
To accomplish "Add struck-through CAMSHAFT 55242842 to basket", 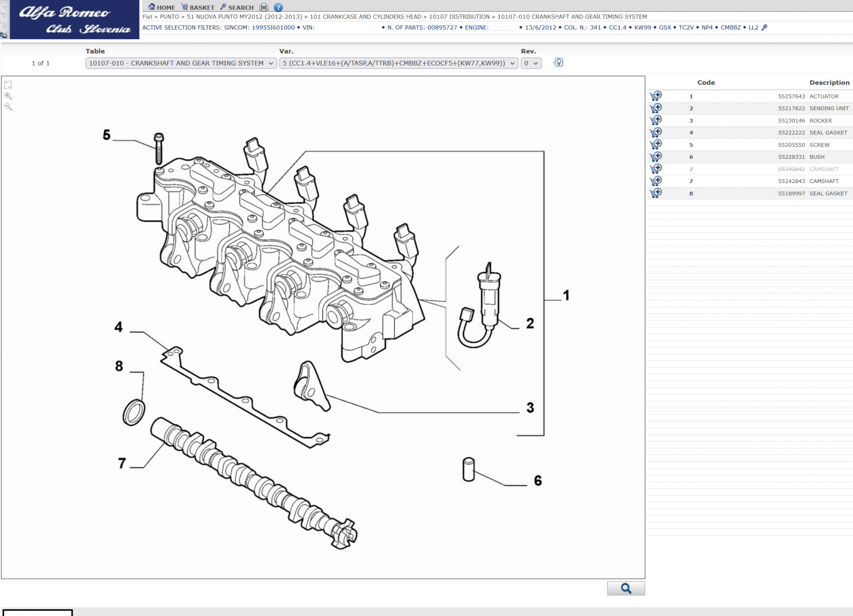I will [655, 169].
